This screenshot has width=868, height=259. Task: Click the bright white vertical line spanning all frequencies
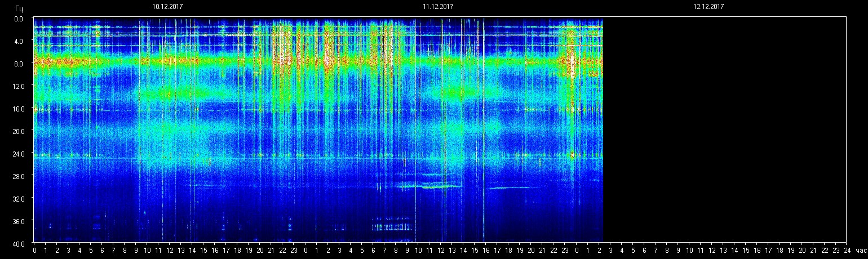(x=483, y=129)
